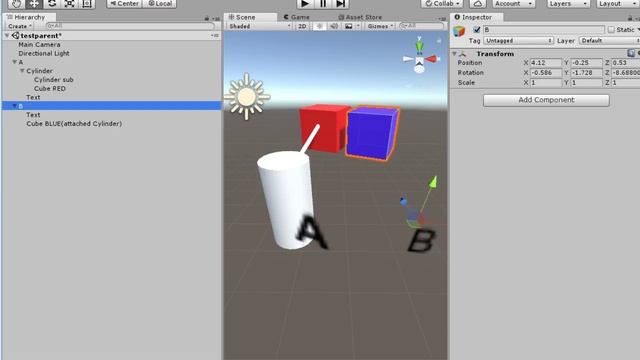Toggle scene lighting sun icon
640x360 pixels.
coord(320,26)
